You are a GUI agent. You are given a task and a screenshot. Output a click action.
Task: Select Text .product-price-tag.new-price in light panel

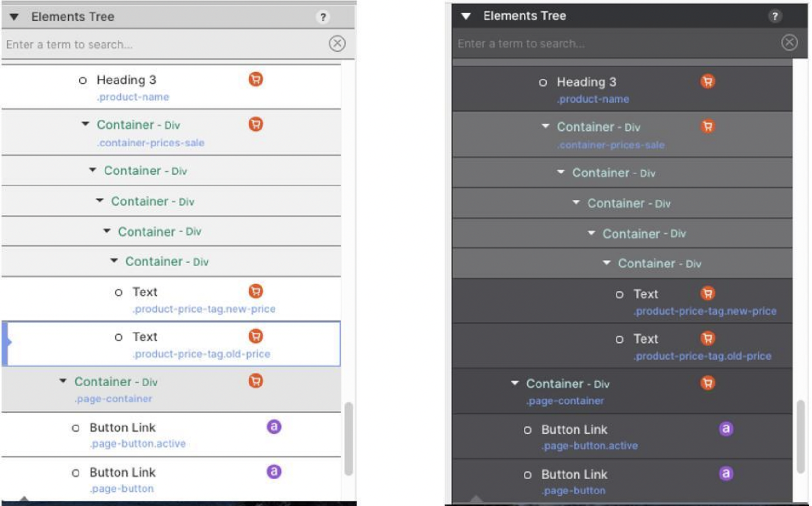(x=145, y=293)
